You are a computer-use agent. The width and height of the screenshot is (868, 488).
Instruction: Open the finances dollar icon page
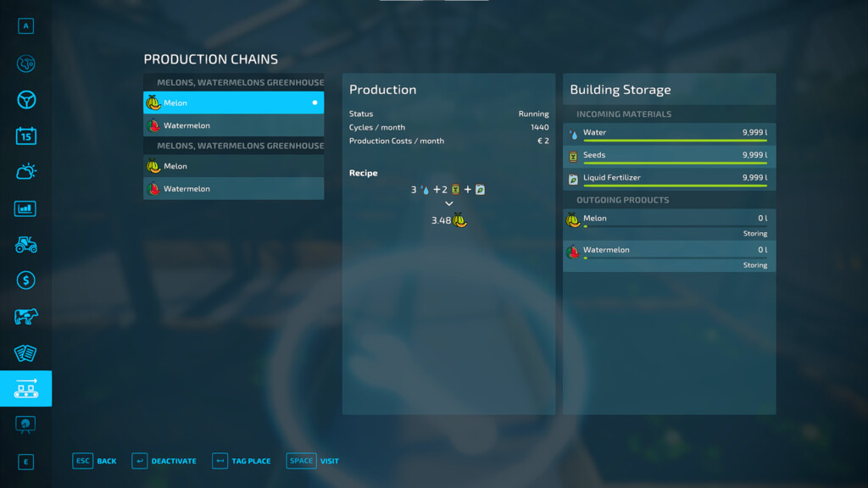click(x=26, y=280)
